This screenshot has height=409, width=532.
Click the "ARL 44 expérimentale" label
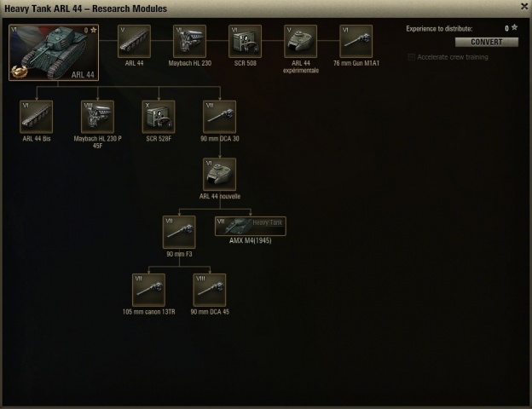coord(301,66)
